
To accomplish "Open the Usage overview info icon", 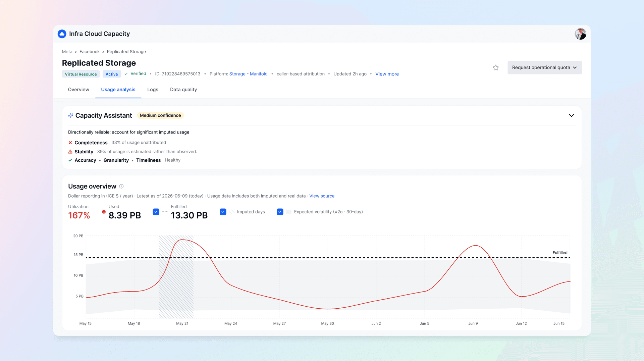I will click(121, 186).
